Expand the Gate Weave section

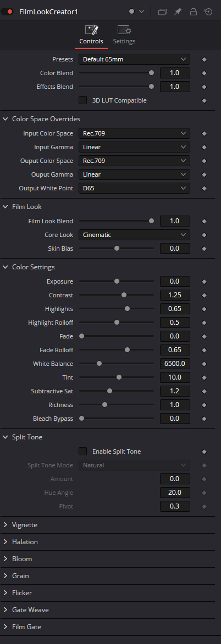coord(5,610)
